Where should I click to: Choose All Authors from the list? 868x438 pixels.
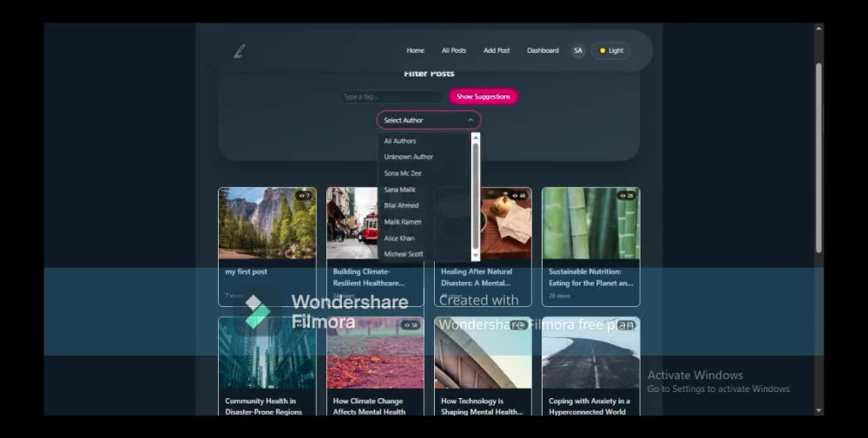click(x=399, y=141)
